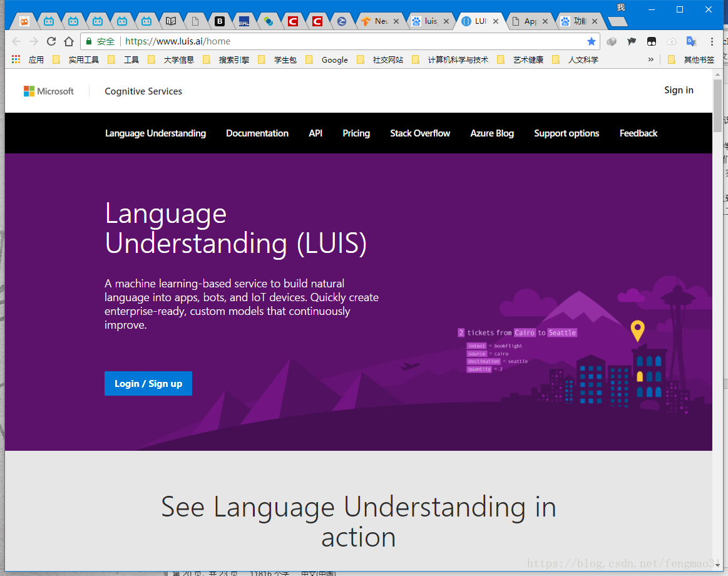Open the Language Understanding nav item

(x=155, y=133)
